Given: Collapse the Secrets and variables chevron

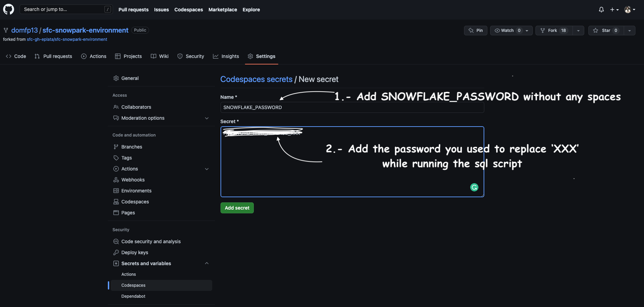Looking at the screenshot, I should pyautogui.click(x=207, y=263).
